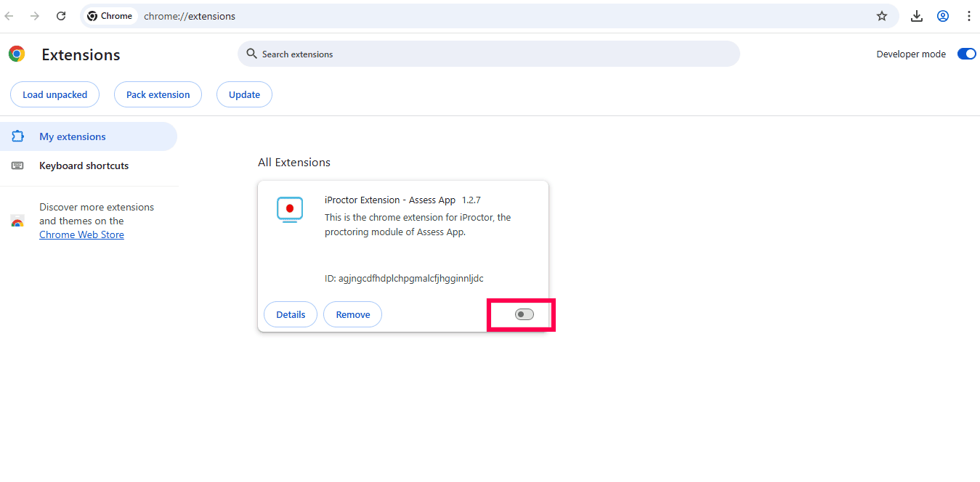Click the Load unpacked button
This screenshot has height=482, width=980.
pyautogui.click(x=54, y=94)
